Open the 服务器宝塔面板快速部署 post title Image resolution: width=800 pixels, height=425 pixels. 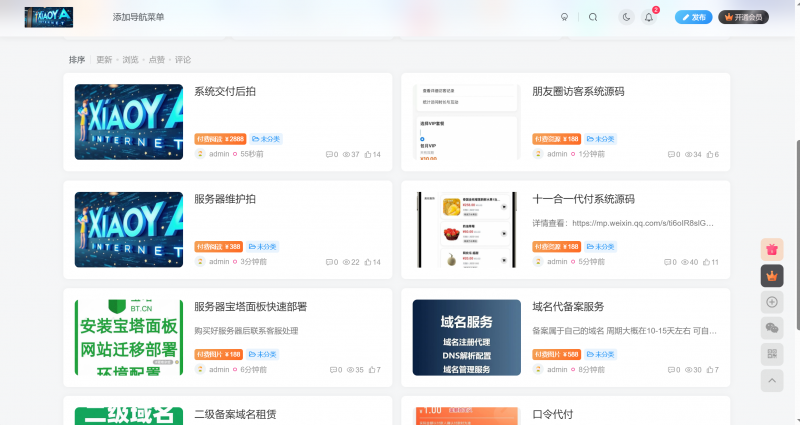point(251,307)
